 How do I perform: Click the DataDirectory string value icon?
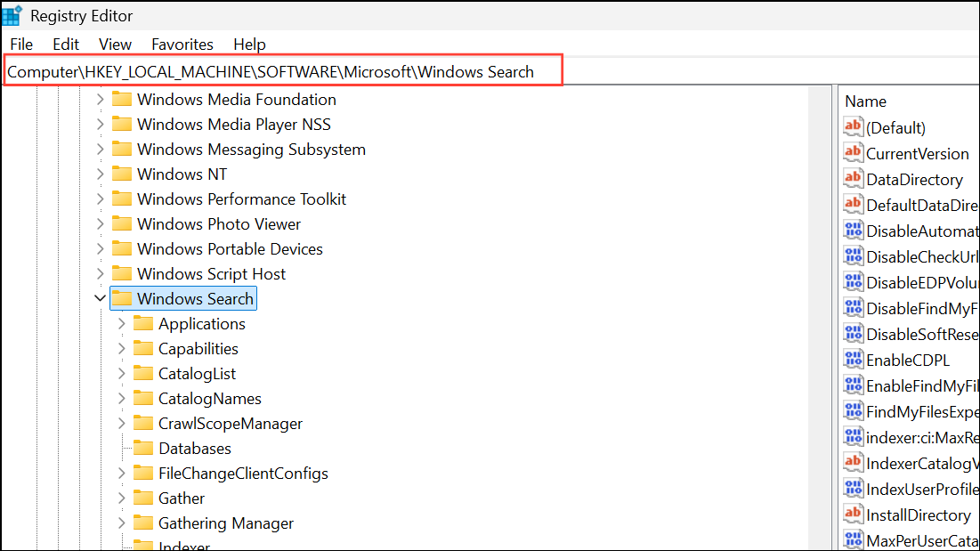point(853,179)
